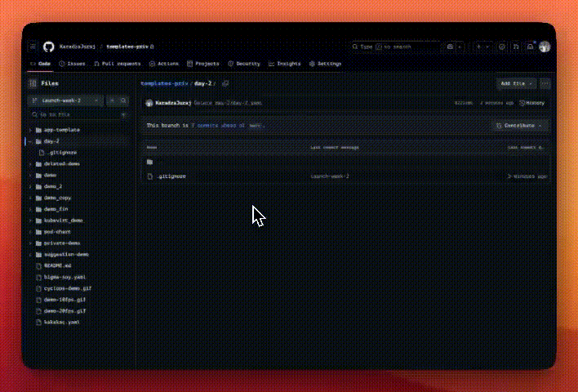Click the GitHub logo home icon
Viewport: 578px width, 392px height.
click(47, 47)
